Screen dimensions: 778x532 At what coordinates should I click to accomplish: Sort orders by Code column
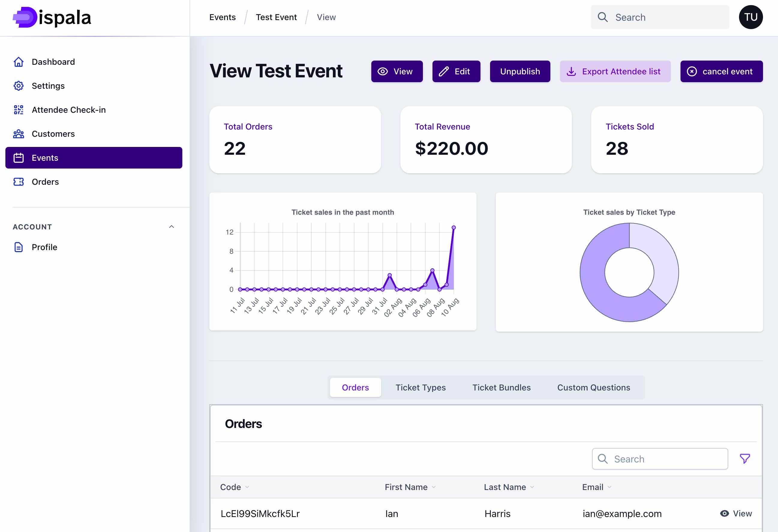tap(234, 487)
